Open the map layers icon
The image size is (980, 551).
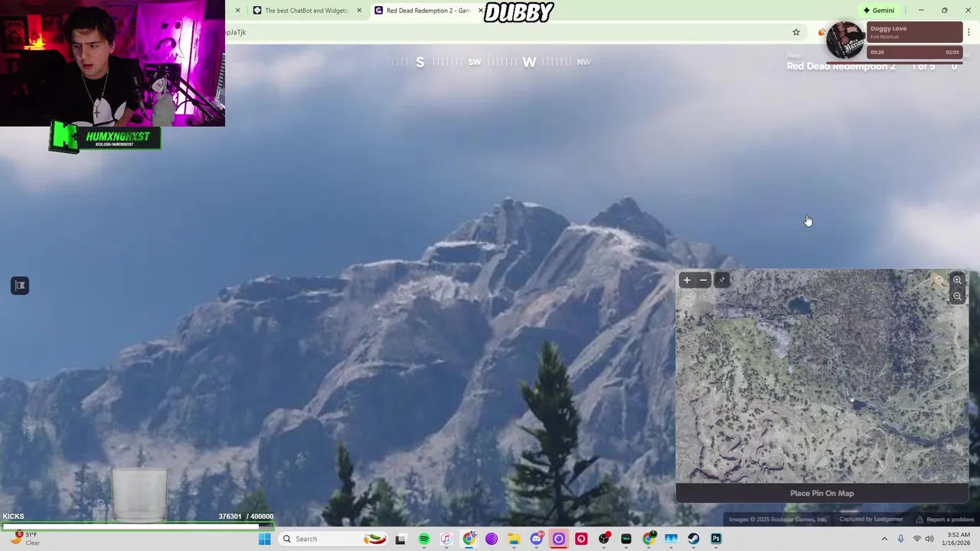(939, 280)
